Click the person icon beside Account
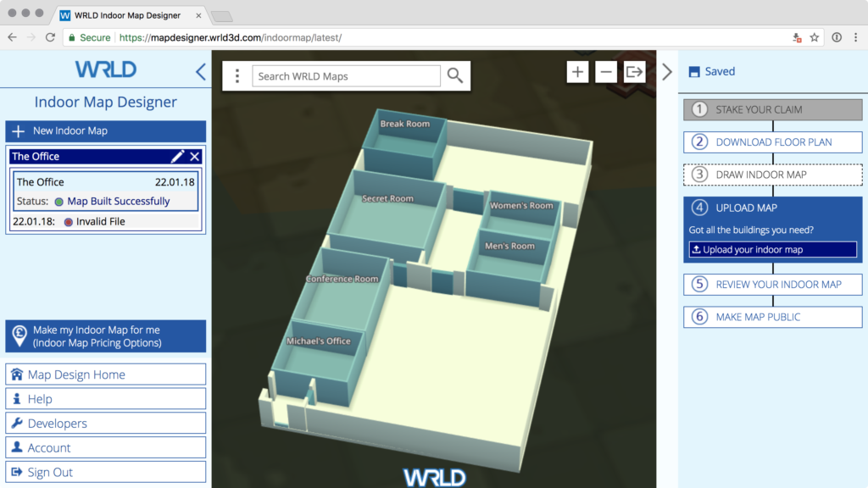 (x=17, y=446)
